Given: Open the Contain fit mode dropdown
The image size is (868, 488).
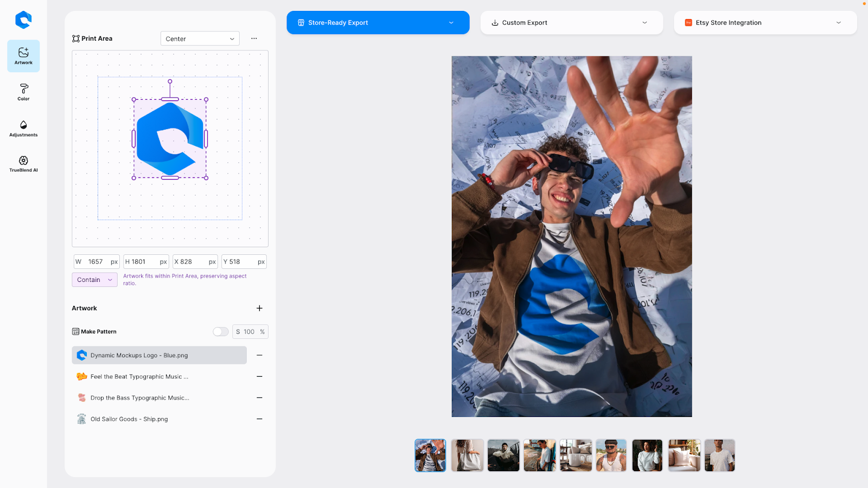Looking at the screenshot, I should [x=94, y=279].
